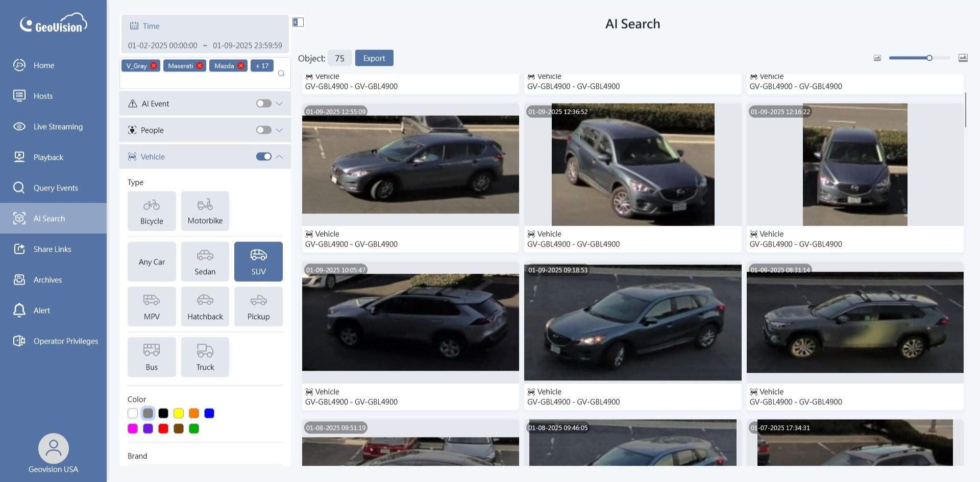Select the Truck vehicle type

coord(205,357)
